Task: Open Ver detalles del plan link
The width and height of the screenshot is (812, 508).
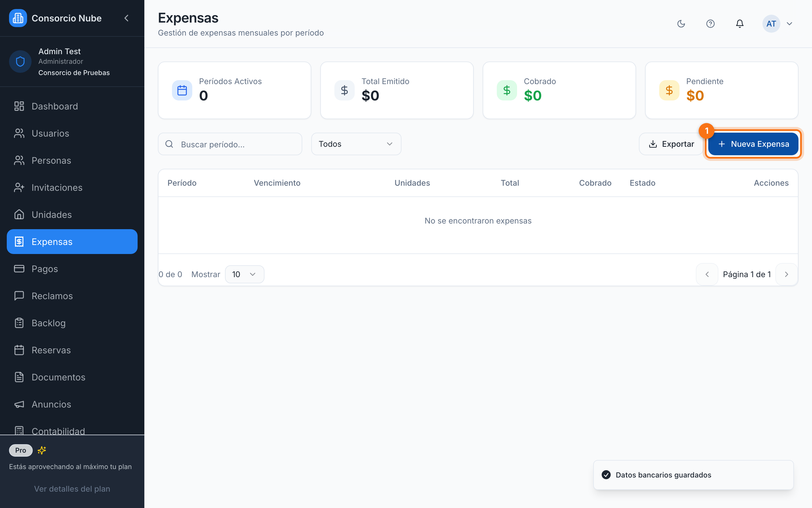Action: pyautogui.click(x=72, y=489)
